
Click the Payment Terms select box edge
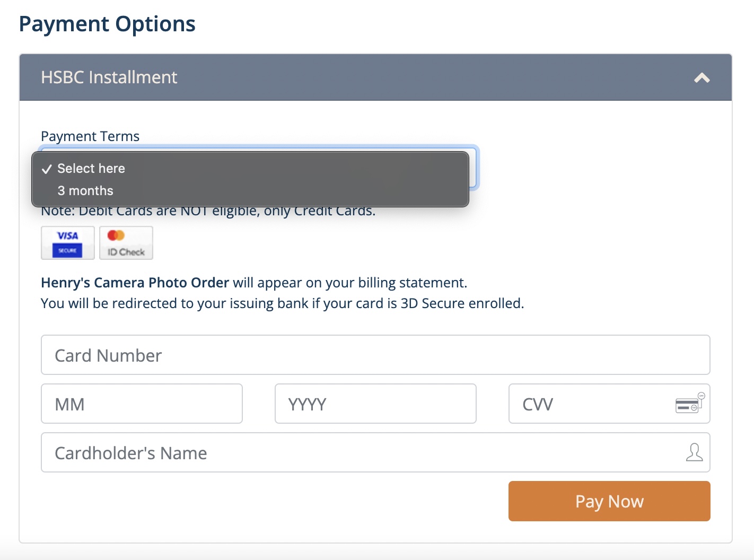click(474, 169)
